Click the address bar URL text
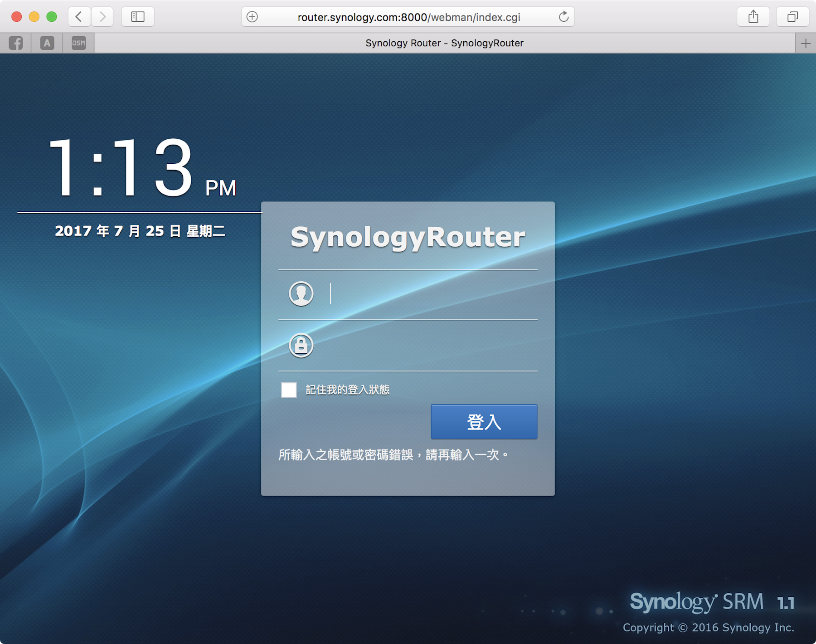 click(x=408, y=17)
